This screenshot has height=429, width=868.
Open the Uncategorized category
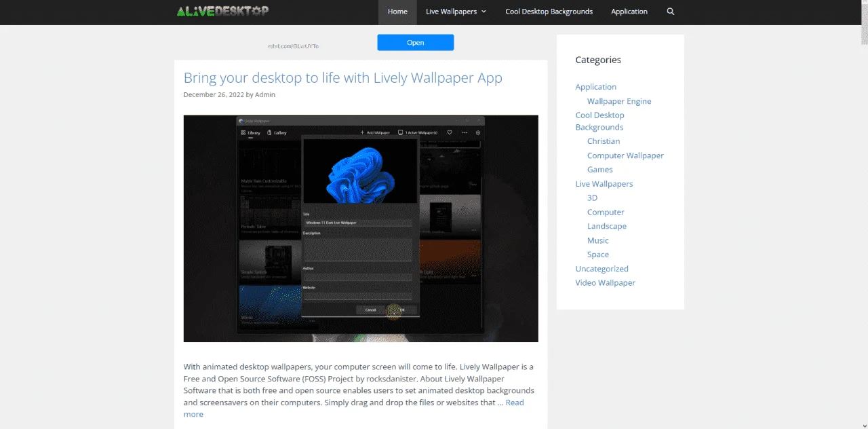pos(602,269)
